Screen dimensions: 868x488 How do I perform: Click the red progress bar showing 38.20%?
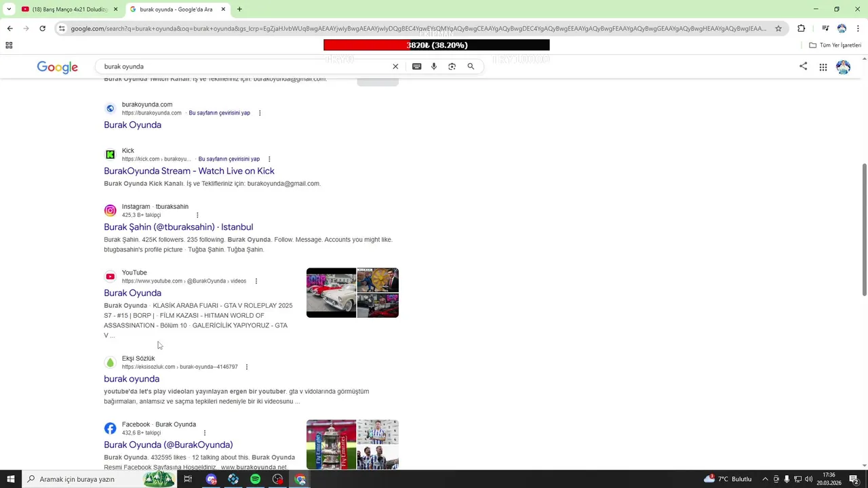coord(437,45)
